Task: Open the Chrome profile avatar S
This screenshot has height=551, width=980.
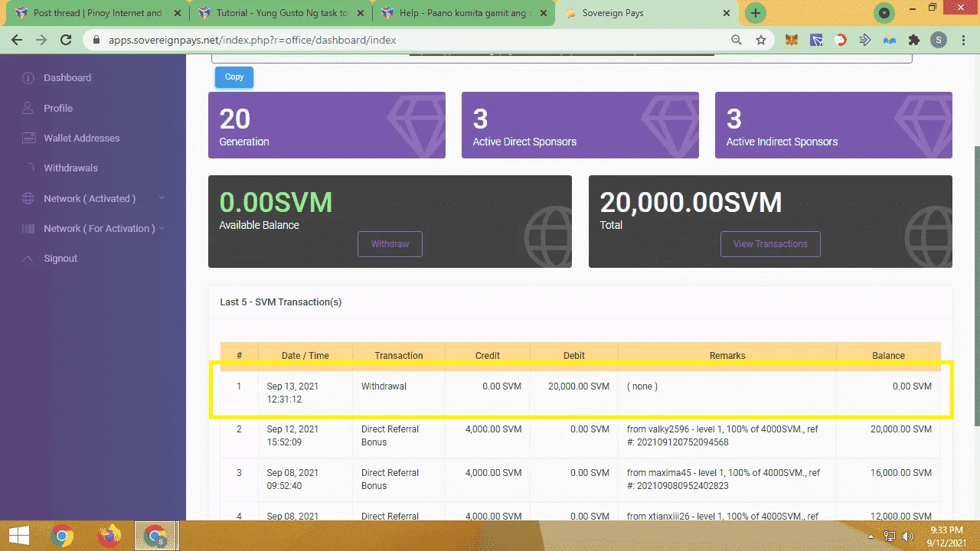Action: pyautogui.click(x=939, y=40)
